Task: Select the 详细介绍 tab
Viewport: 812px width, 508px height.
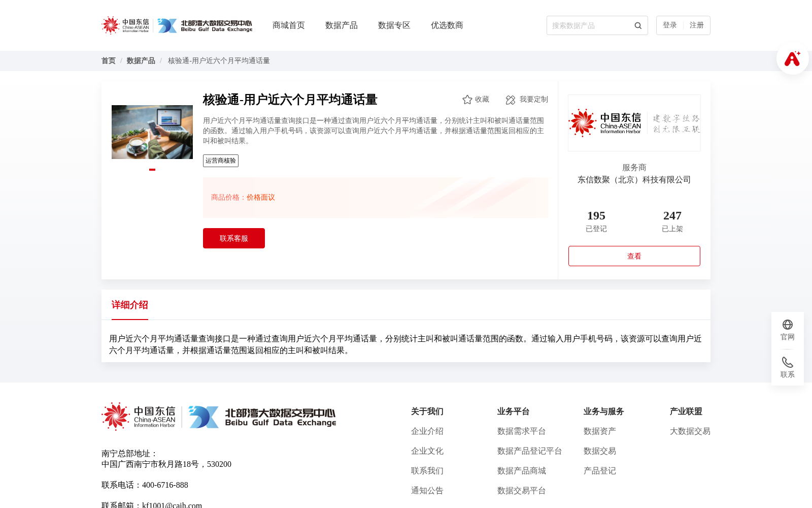Action: click(130, 305)
